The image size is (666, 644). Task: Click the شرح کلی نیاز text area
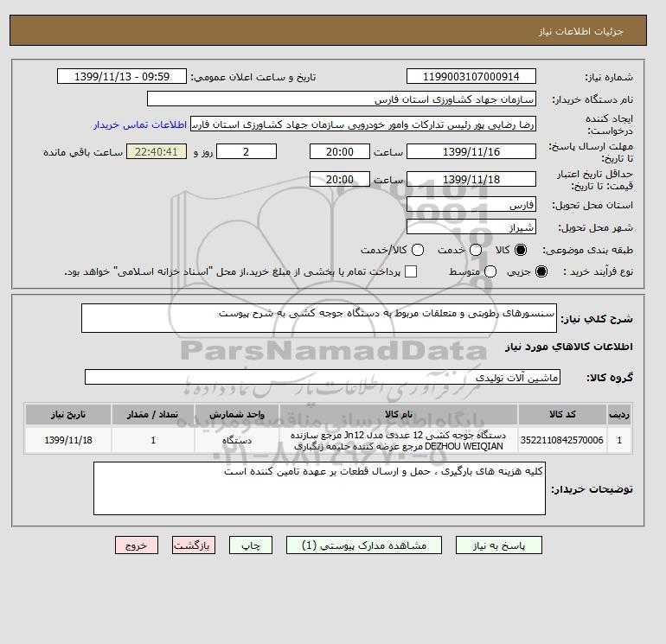(x=319, y=318)
